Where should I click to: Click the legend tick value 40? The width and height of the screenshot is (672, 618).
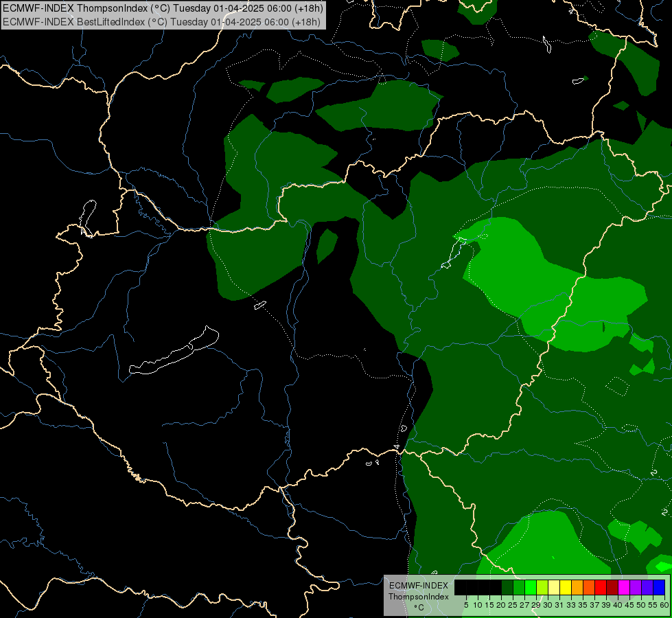click(618, 605)
